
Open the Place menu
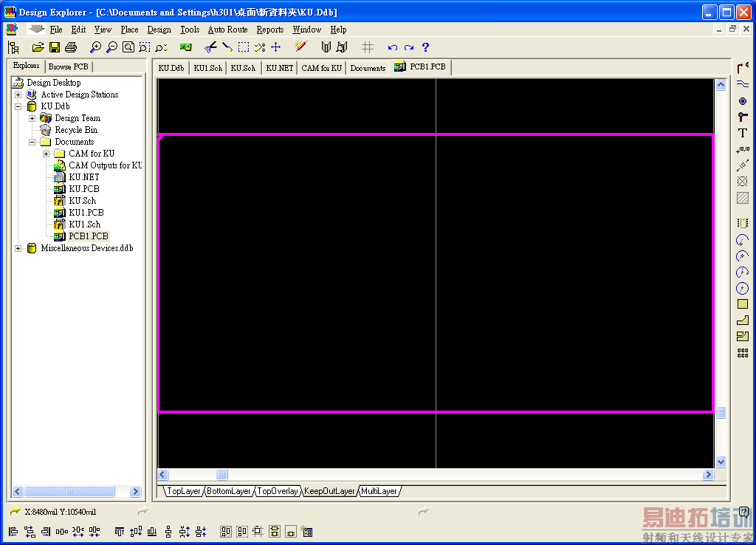point(129,30)
